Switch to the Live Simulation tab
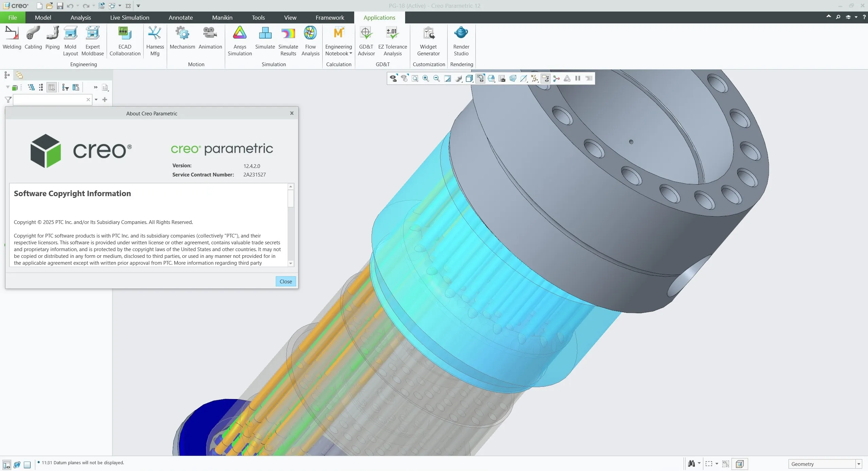The image size is (868, 471). [129, 17]
